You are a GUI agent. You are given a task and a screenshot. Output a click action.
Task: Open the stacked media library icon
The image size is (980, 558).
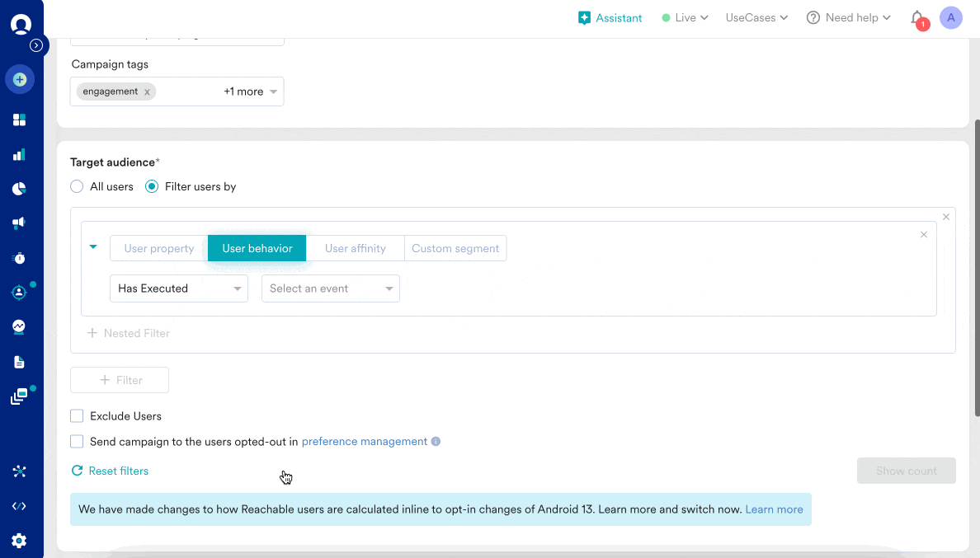pyautogui.click(x=19, y=396)
